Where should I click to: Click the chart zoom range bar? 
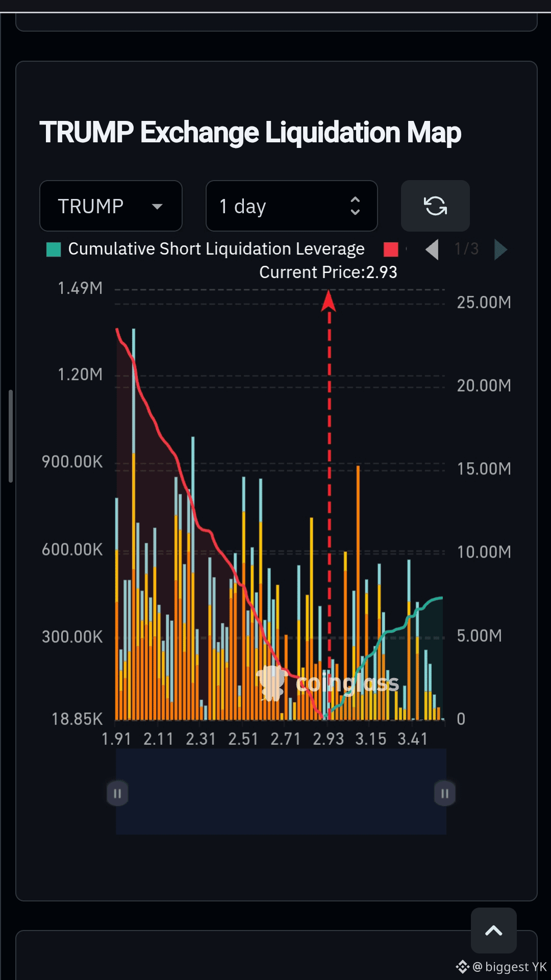click(x=281, y=792)
